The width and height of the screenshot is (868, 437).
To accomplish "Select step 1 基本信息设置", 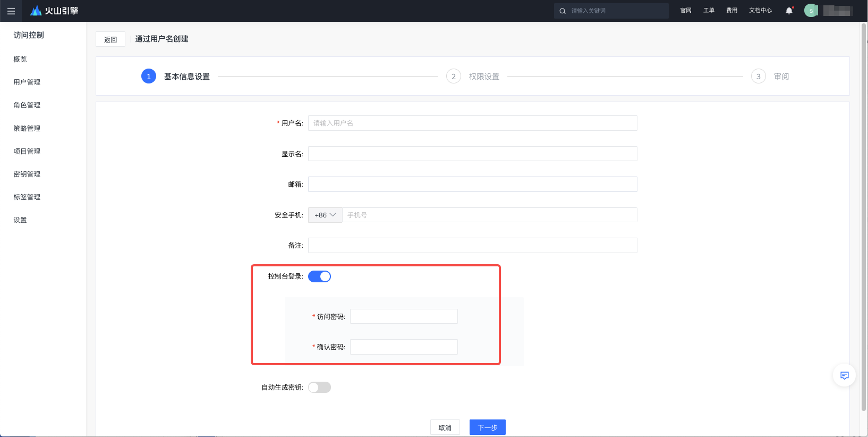I will [176, 77].
